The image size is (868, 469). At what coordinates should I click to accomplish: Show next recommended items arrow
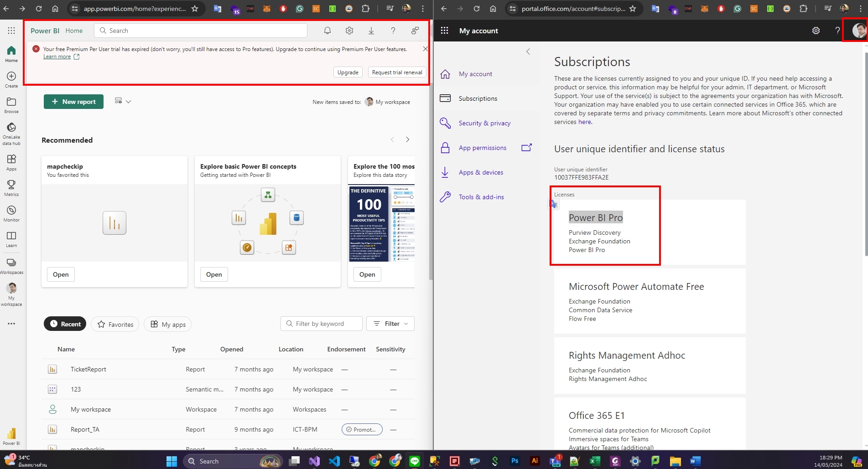(407, 139)
